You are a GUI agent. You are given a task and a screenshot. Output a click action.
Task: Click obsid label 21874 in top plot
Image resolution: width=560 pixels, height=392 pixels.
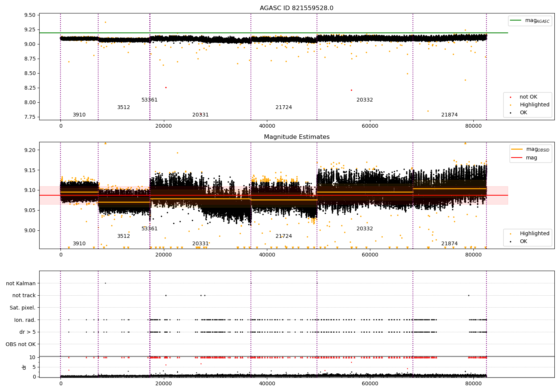pos(449,115)
